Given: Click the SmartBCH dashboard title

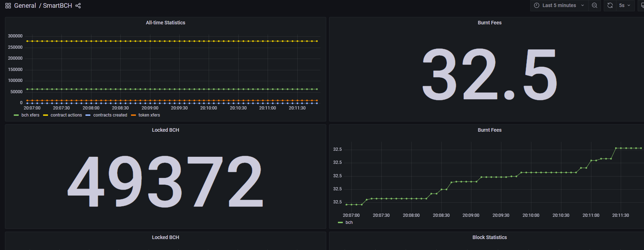Looking at the screenshot, I should (x=58, y=6).
